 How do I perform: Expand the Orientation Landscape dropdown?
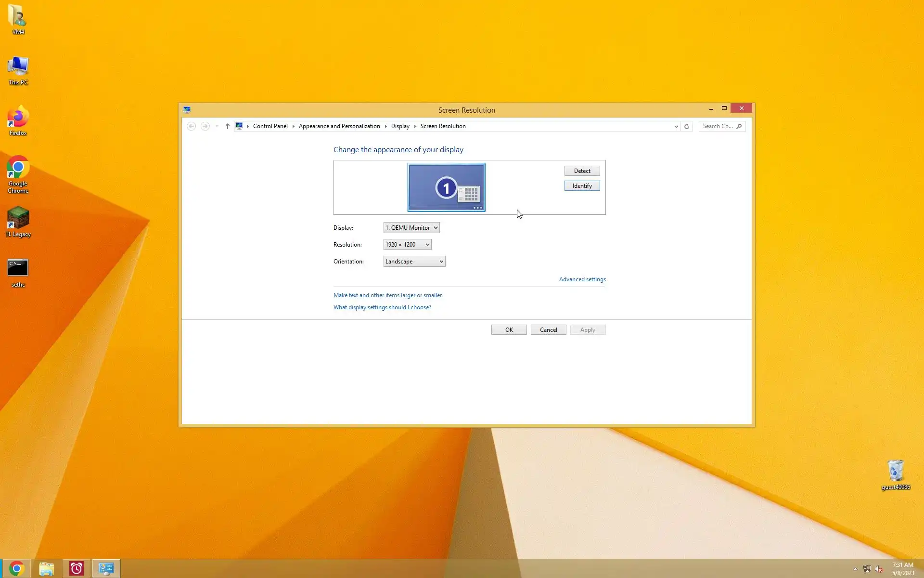pos(414,262)
